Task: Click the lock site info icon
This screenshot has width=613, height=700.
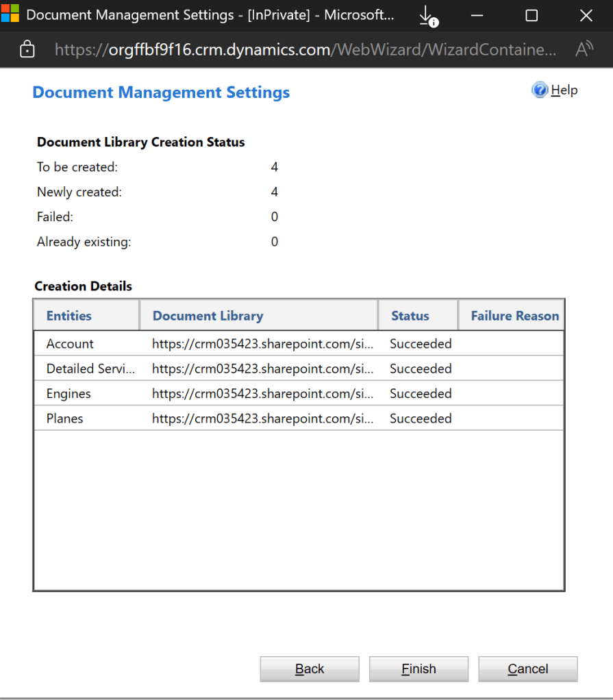Action: 27,49
